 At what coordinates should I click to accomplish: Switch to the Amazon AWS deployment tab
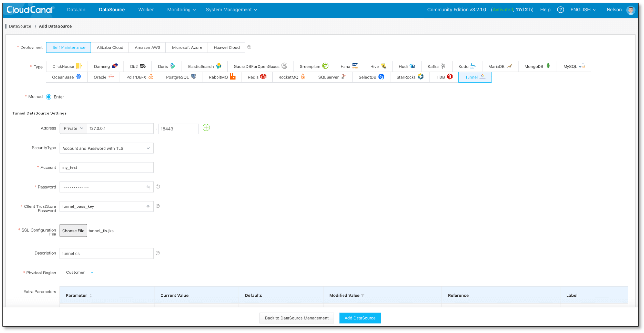pos(147,47)
